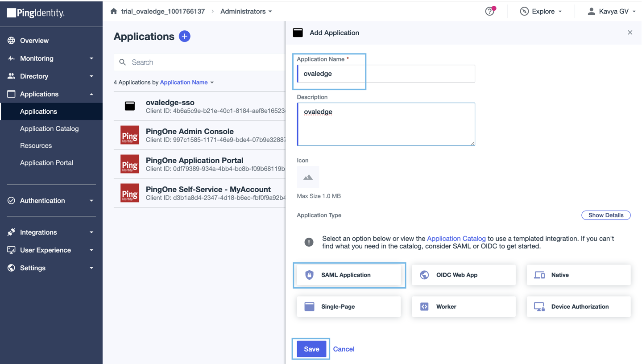The image size is (642, 364).
Task: Select Worker application type
Action: 464,306
